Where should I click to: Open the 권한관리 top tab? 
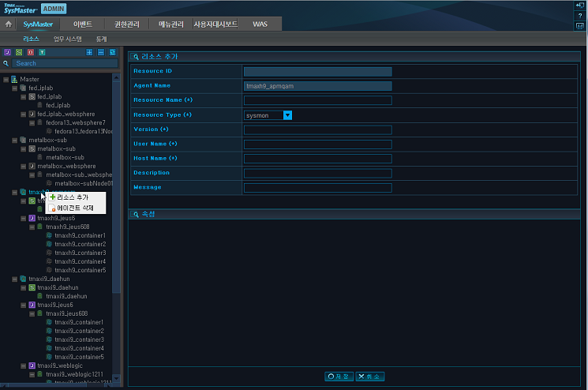tap(127, 24)
